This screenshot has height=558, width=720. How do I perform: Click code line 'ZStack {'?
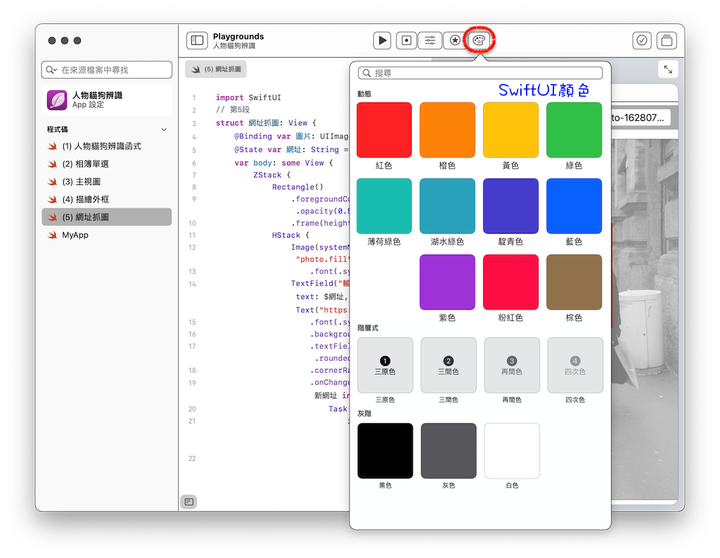tap(272, 175)
